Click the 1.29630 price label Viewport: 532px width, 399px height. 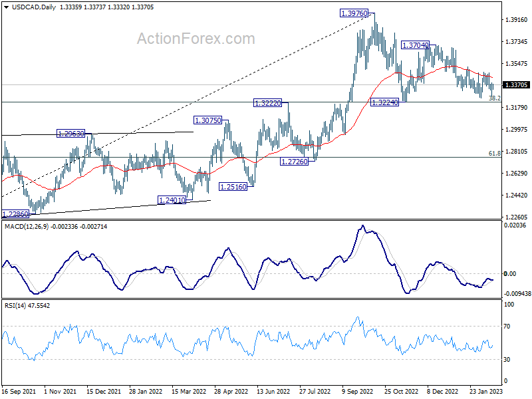(x=70, y=134)
